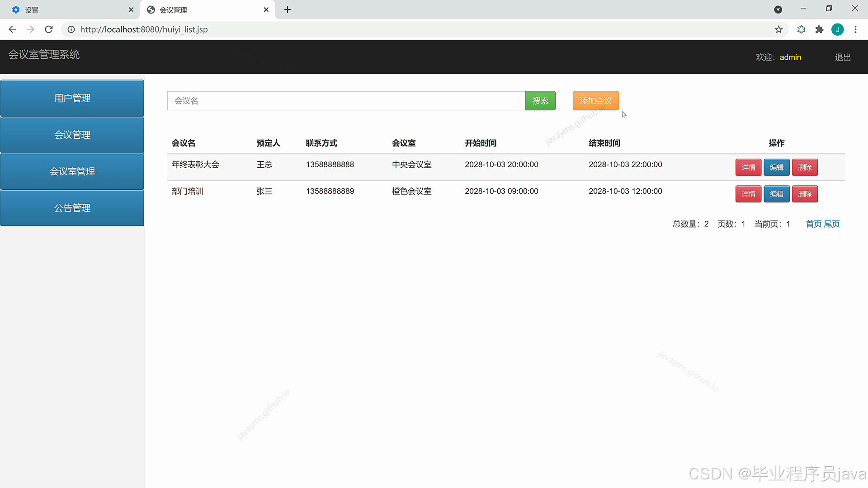
Task: Go to 尾页 pagination link
Action: click(x=831, y=224)
